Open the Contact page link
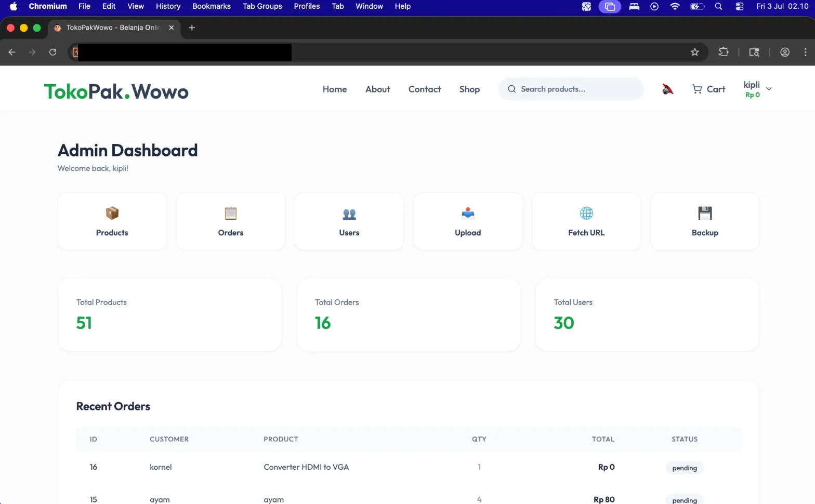Image resolution: width=815 pixels, height=504 pixels. coord(425,89)
